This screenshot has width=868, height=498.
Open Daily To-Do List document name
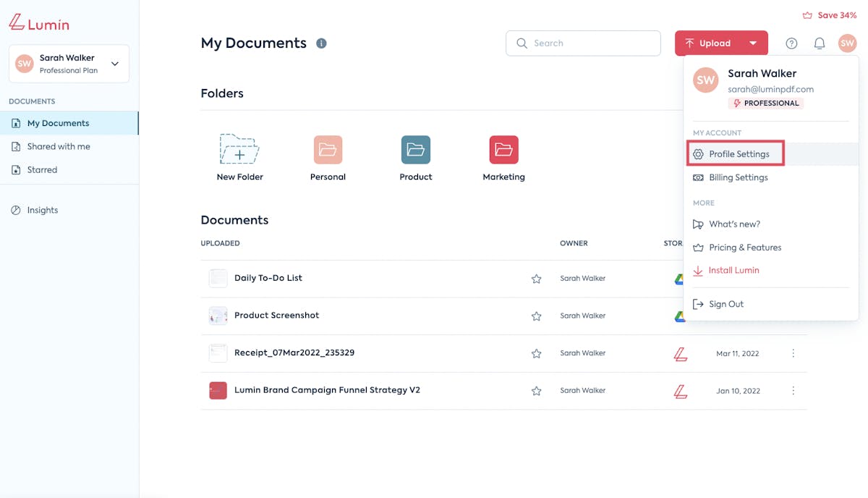click(x=268, y=278)
